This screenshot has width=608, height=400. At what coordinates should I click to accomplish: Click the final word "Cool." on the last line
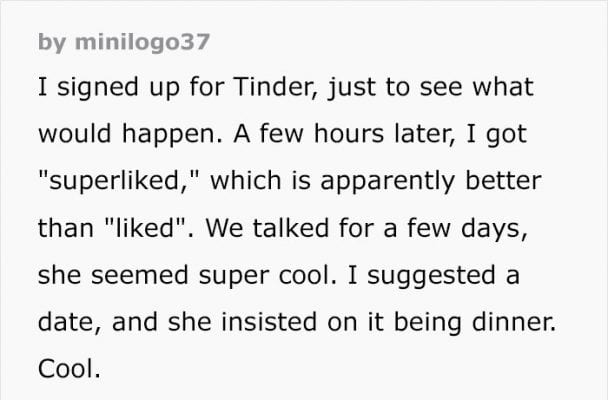point(70,371)
